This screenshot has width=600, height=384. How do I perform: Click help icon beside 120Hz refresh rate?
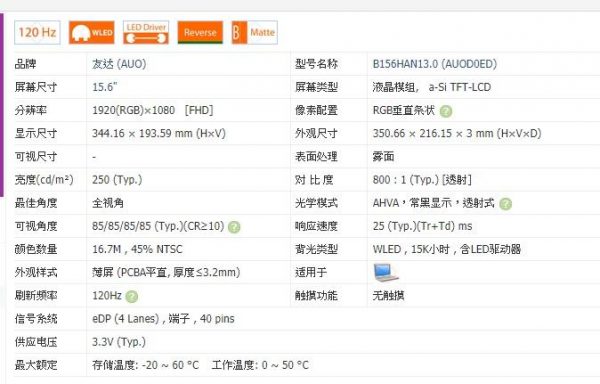[x=132, y=296]
